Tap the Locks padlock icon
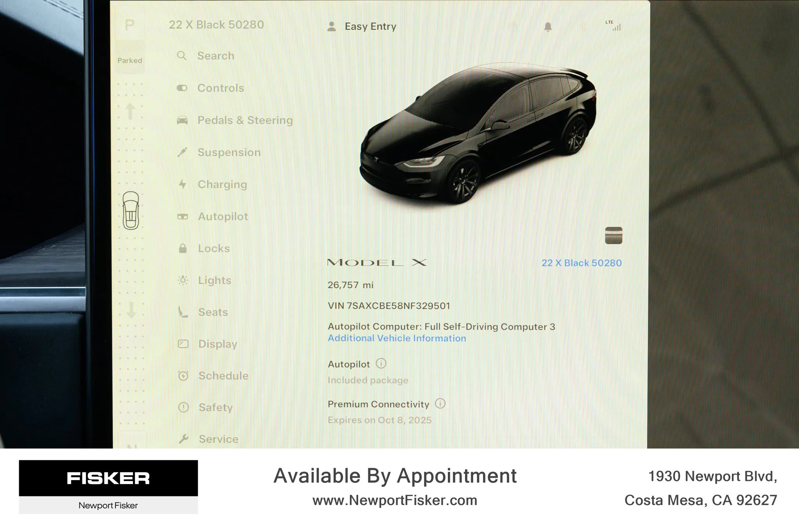The width and height of the screenshot is (799, 532). tap(183, 248)
